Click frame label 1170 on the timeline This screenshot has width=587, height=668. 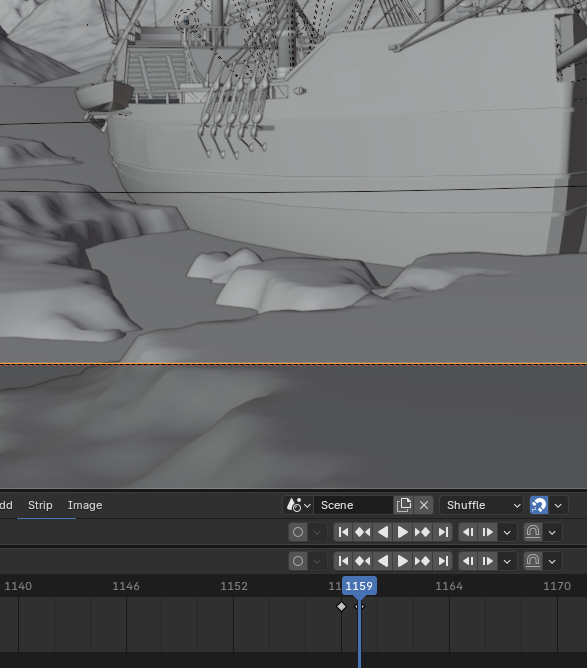click(x=557, y=586)
